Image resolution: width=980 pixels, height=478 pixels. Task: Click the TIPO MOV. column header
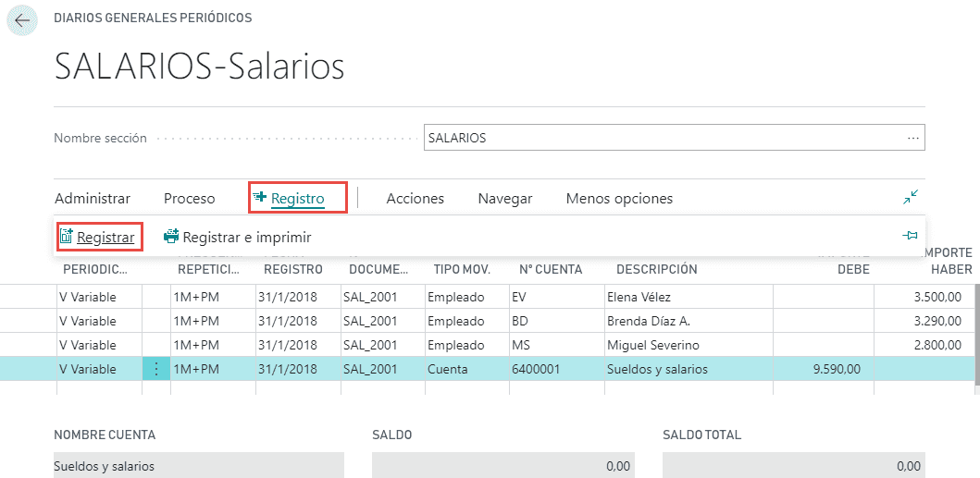tap(462, 269)
